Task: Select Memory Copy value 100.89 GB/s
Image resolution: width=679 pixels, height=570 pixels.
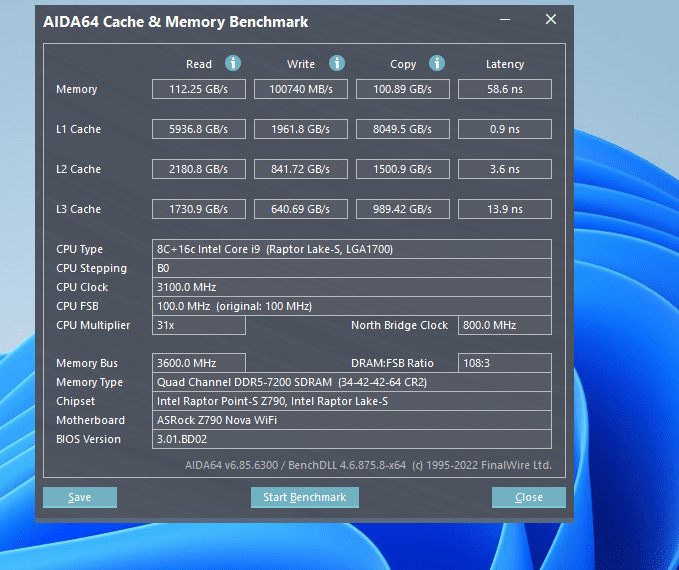Action: [x=403, y=89]
